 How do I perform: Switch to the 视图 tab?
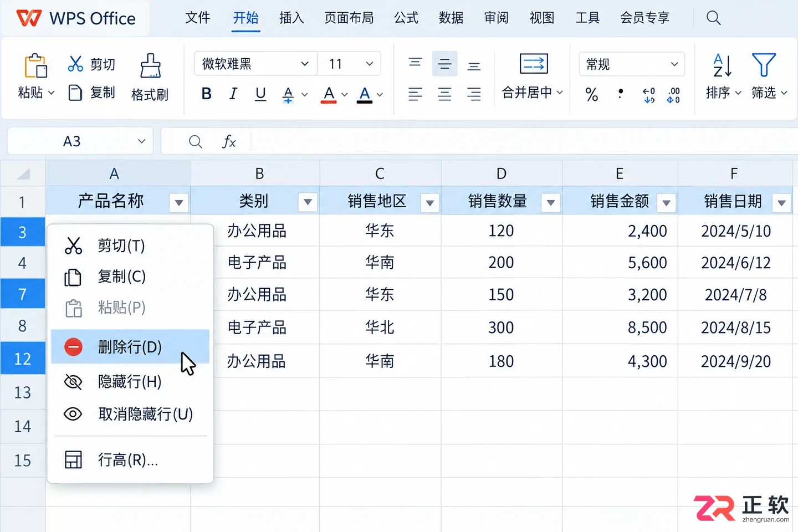click(x=542, y=18)
